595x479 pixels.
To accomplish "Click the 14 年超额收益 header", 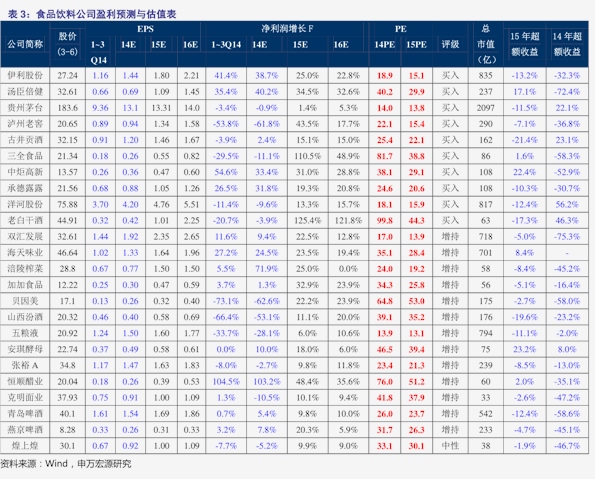I will 567,44.
